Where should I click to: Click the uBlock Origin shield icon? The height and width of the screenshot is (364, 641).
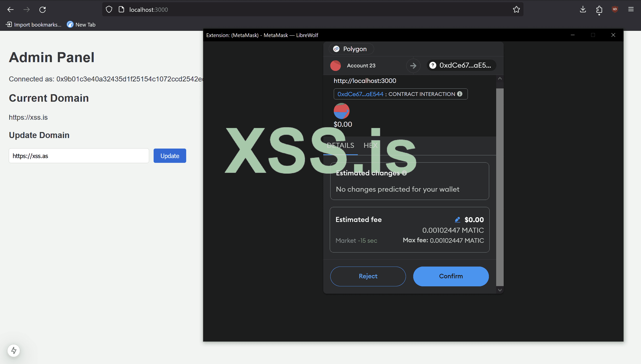[x=615, y=10]
